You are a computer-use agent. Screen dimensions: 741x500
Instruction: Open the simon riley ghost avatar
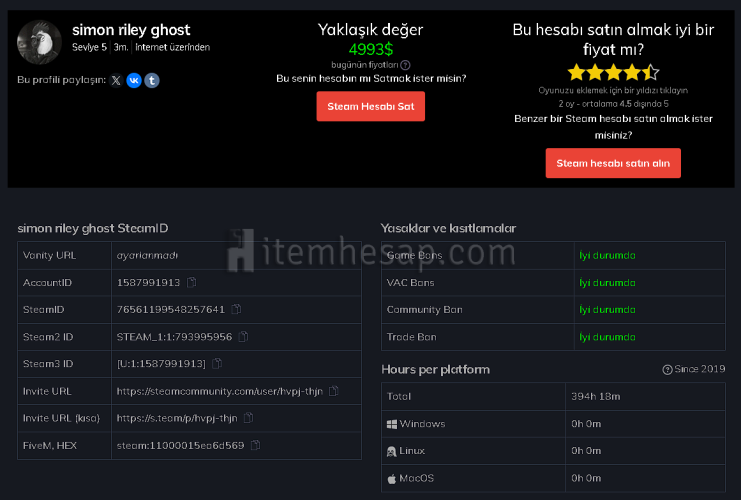41,41
